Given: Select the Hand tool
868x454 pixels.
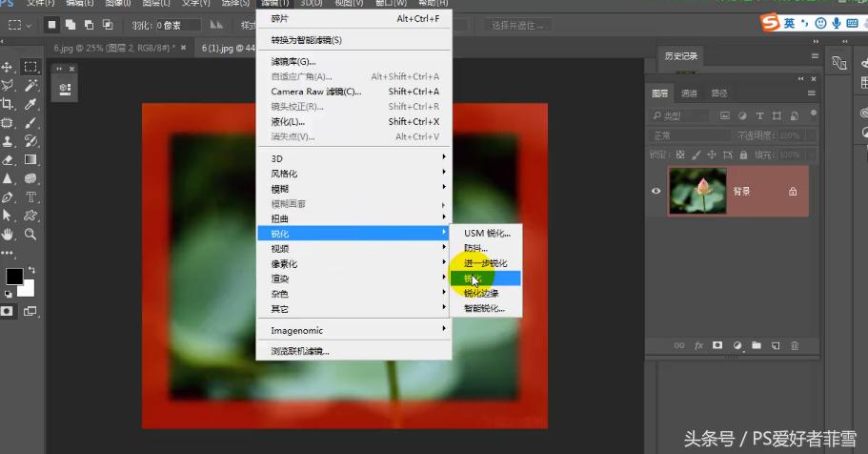Looking at the screenshot, I should point(8,235).
